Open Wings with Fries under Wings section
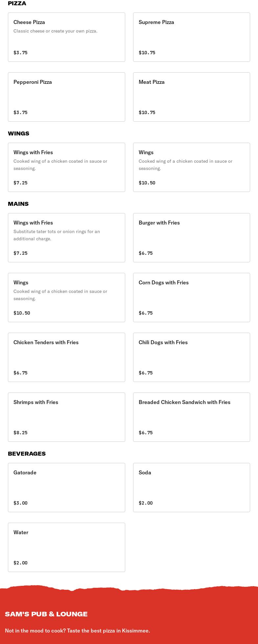Image resolution: width=258 pixels, height=644 pixels. pyautogui.click(x=66, y=167)
